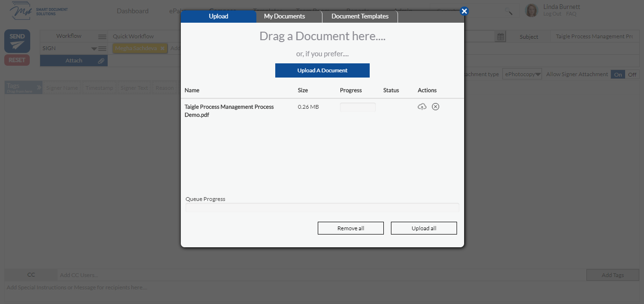Image resolution: width=644 pixels, height=304 pixels.
Task: Click the Queue Progress bar
Action: click(x=322, y=207)
